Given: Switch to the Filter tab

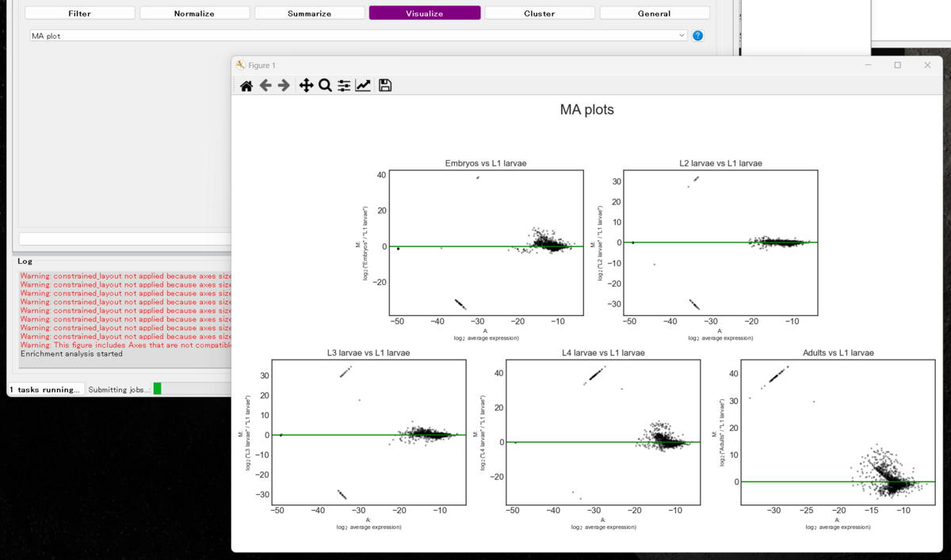Looking at the screenshot, I should 79,13.
